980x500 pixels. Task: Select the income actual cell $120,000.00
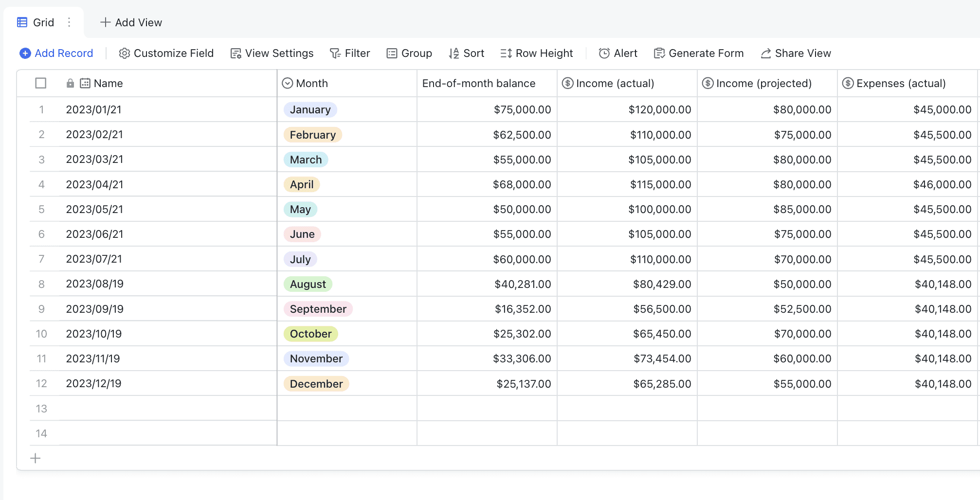pyautogui.click(x=627, y=109)
